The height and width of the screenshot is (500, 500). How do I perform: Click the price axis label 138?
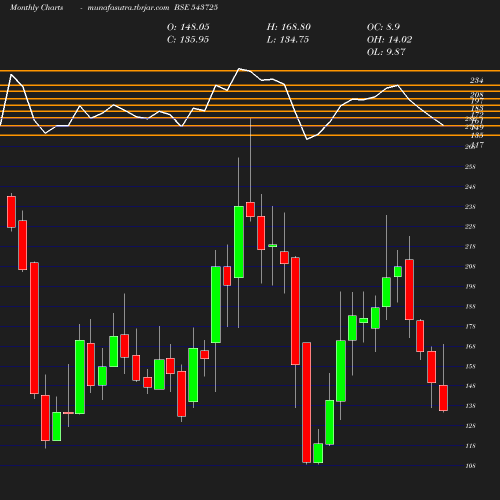[x=470, y=406]
